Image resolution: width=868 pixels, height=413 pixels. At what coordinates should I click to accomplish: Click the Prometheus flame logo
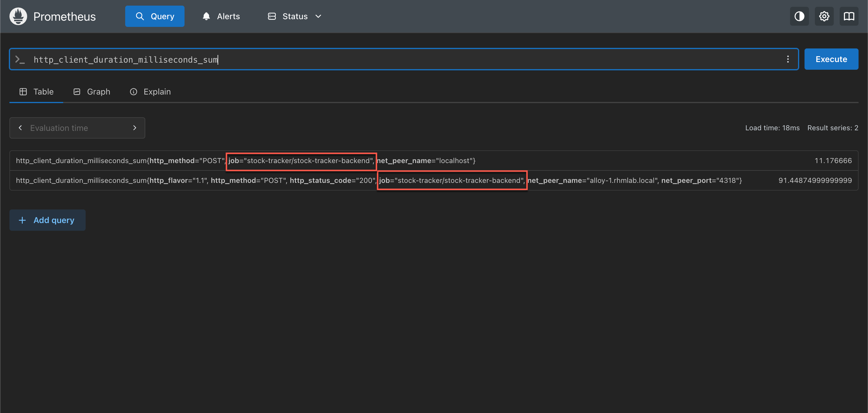18,16
